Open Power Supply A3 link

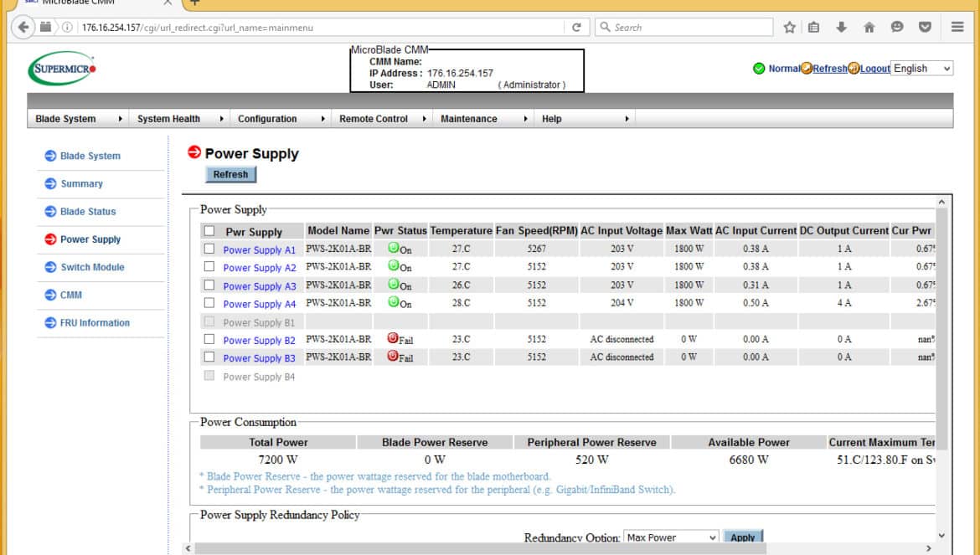click(x=260, y=286)
